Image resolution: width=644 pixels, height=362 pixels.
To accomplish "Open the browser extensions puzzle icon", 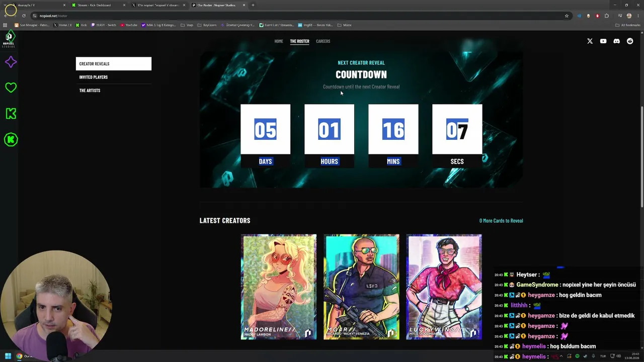I will [607, 16].
